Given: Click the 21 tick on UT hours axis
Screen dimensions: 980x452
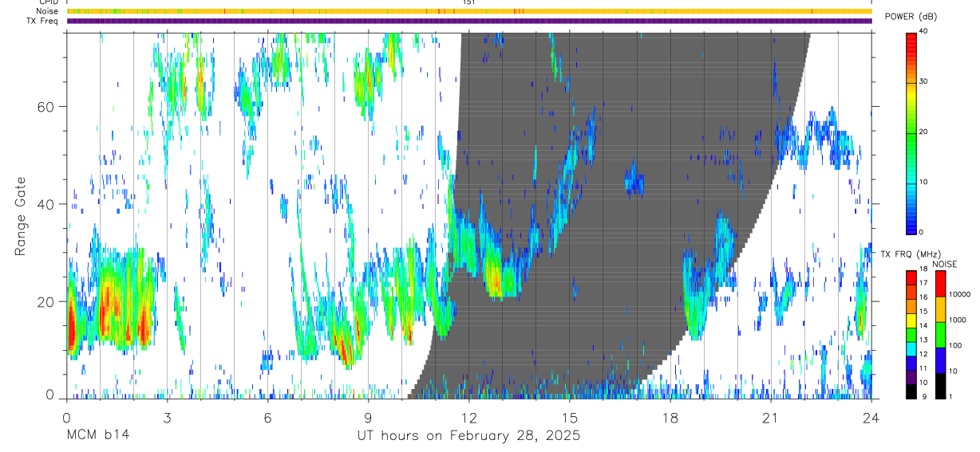Looking at the screenshot, I should [x=771, y=417].
